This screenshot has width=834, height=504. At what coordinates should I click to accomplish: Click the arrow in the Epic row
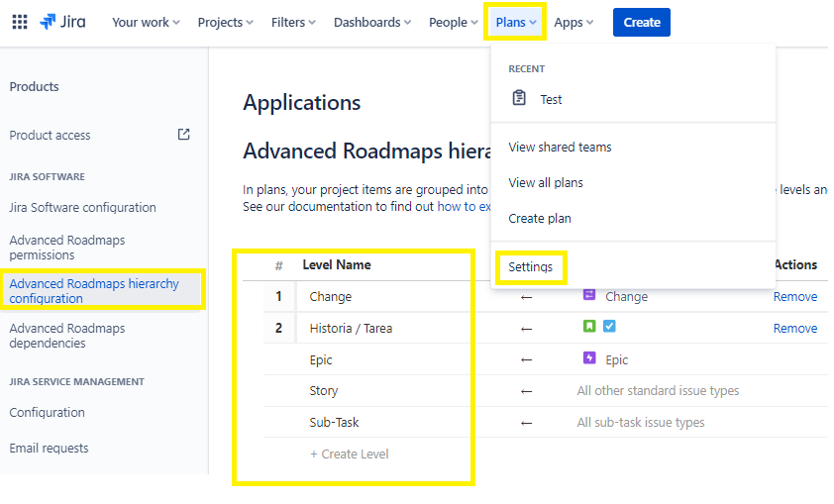coord(527,359)
